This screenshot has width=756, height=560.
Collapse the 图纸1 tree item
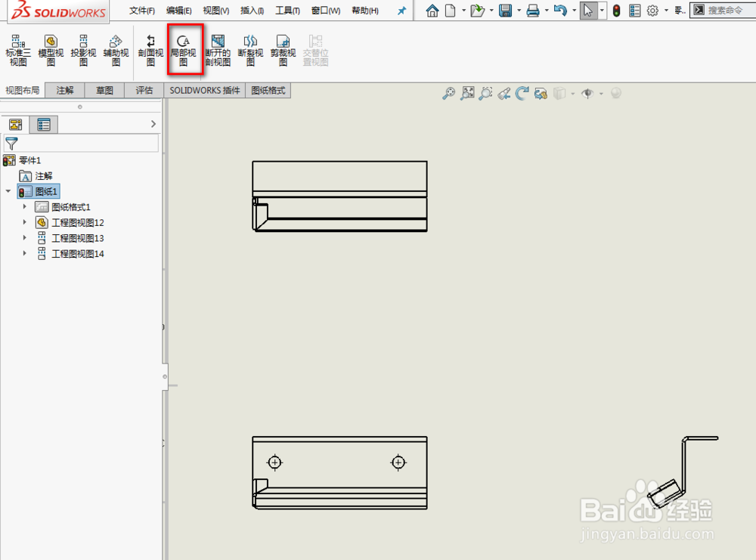click(x=8, y=191)
